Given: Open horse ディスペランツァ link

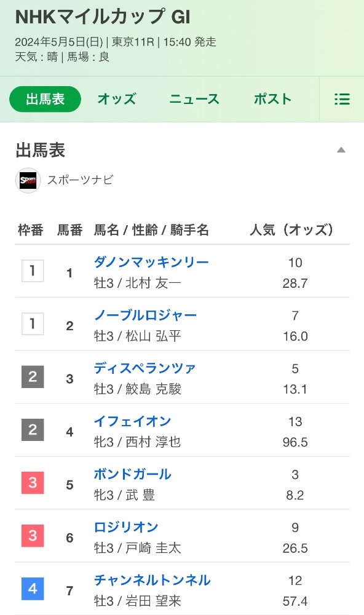Looking at the screenshot, I should coord(144,368).
